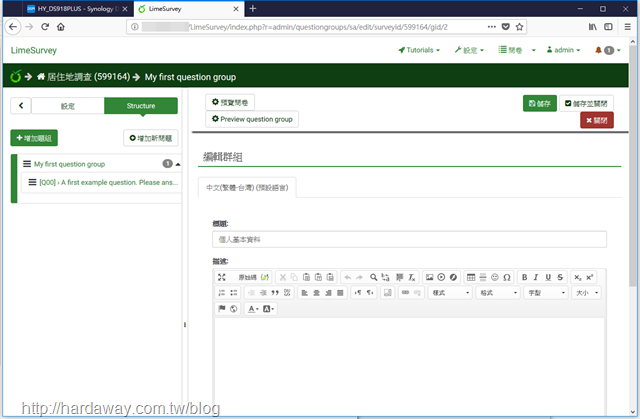Collapse My first question group in sidebar

[x=178, y=164]
